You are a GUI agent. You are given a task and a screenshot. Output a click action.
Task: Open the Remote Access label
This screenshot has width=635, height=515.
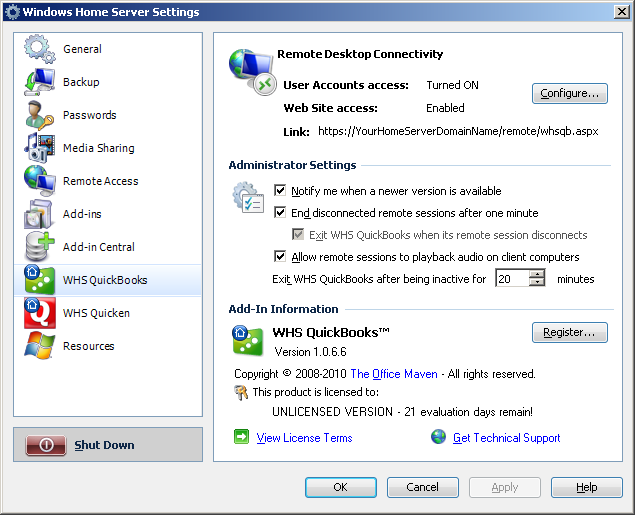[x=100, y=181]
